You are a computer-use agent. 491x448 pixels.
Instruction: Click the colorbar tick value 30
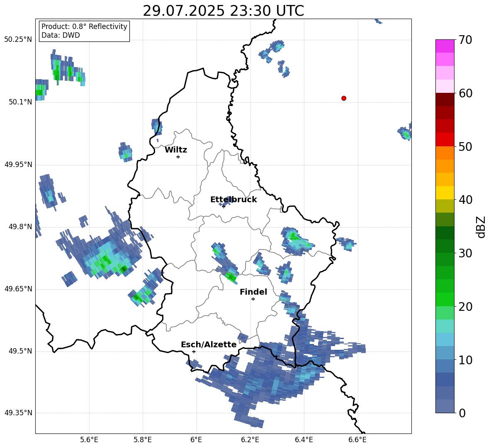coord(465,253)
